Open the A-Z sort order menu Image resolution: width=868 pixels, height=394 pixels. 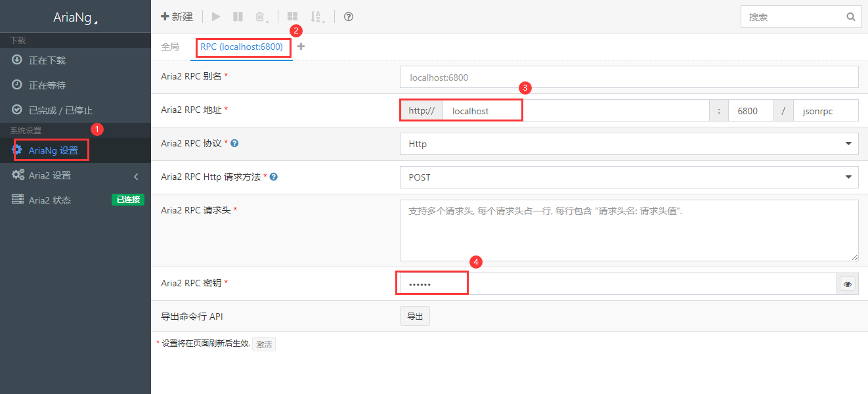317,17
